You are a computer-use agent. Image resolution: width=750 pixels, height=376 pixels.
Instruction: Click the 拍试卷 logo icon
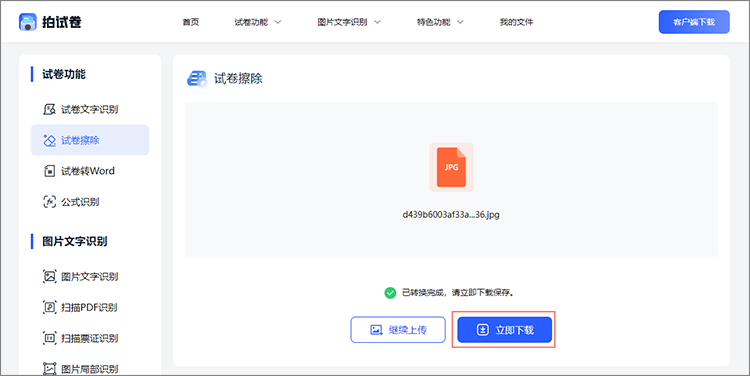pyautogui.click(x=28, y=22)
